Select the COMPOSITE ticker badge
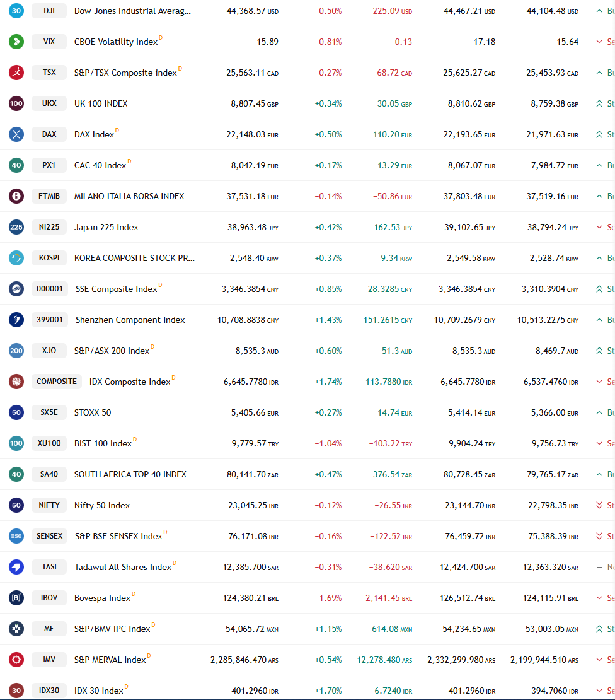This screenshot has width=615, height=700. [x=57, y=382]
